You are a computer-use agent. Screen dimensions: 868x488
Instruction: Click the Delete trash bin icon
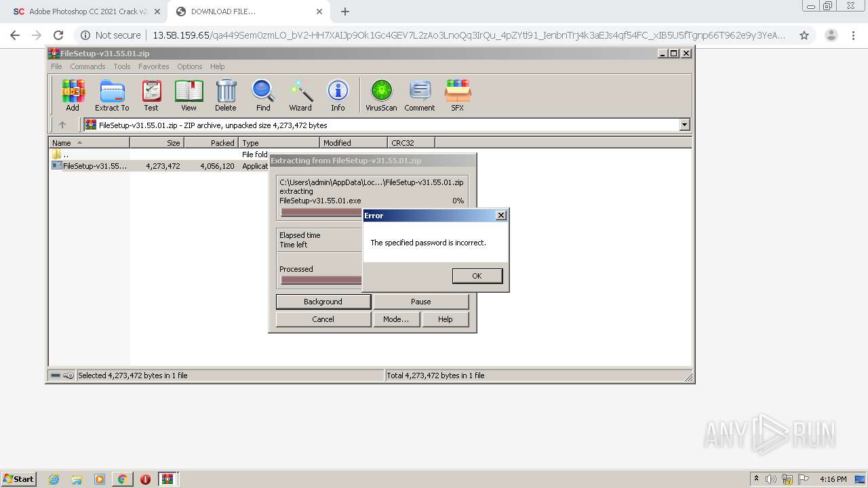coord(226,96)
